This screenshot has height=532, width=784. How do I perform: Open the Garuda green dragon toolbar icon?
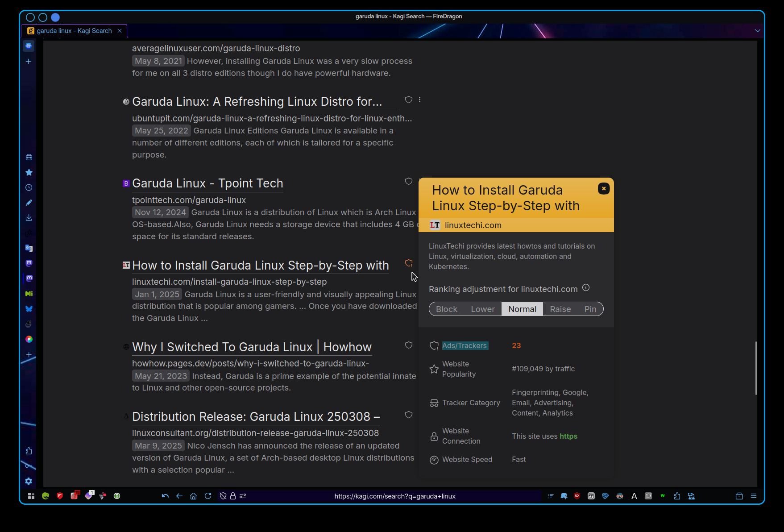[46, 496]
